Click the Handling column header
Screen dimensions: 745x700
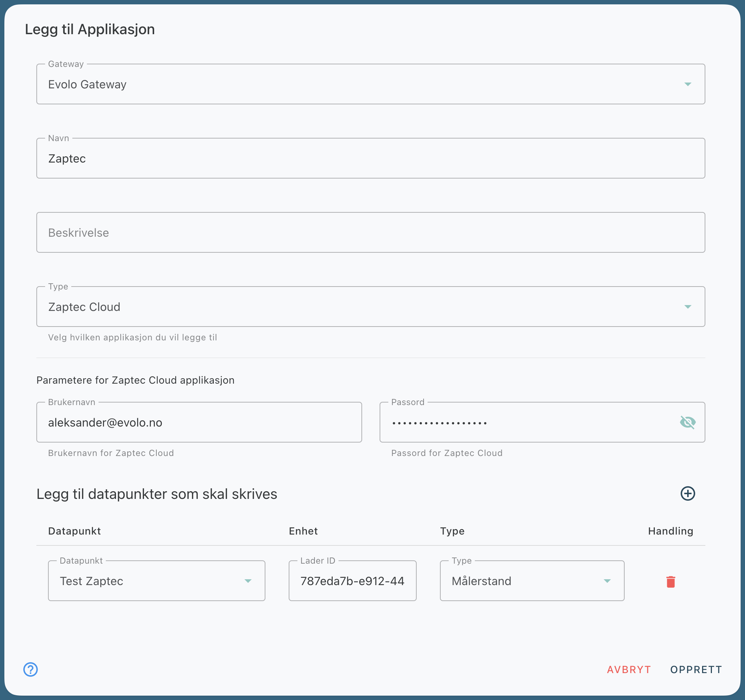coord(670,531)
